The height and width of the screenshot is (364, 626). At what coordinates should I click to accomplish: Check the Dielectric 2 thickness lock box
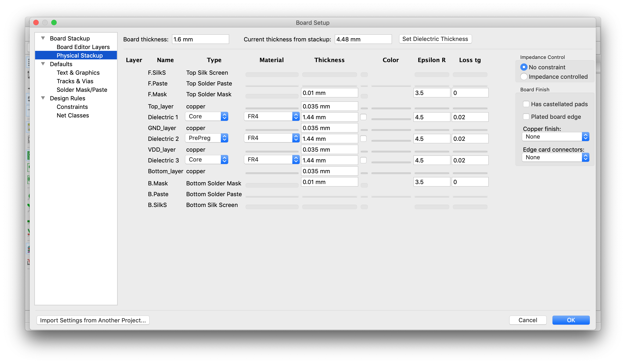pos(363,139)
